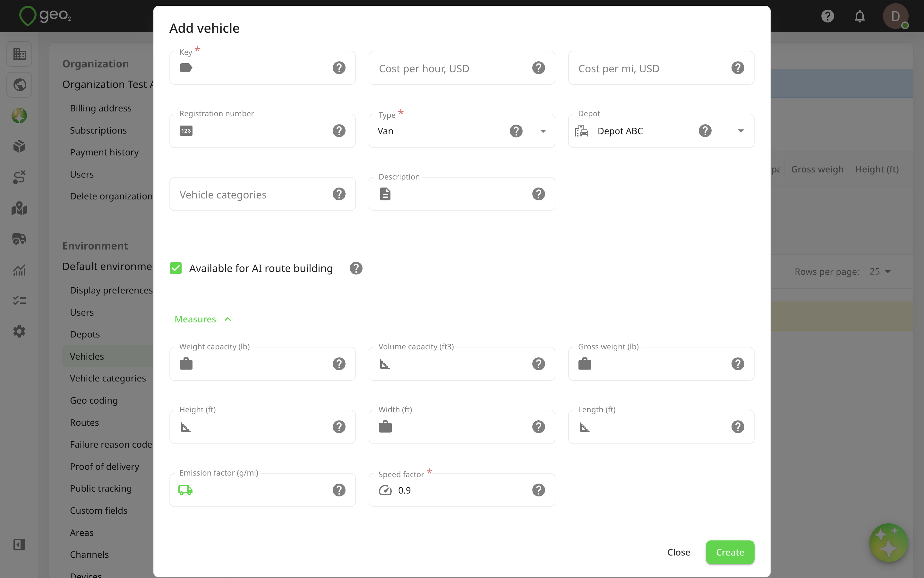Focus the Speed factor input field
The width and height of the screenshot is (924, 578).
pos(462,490)
